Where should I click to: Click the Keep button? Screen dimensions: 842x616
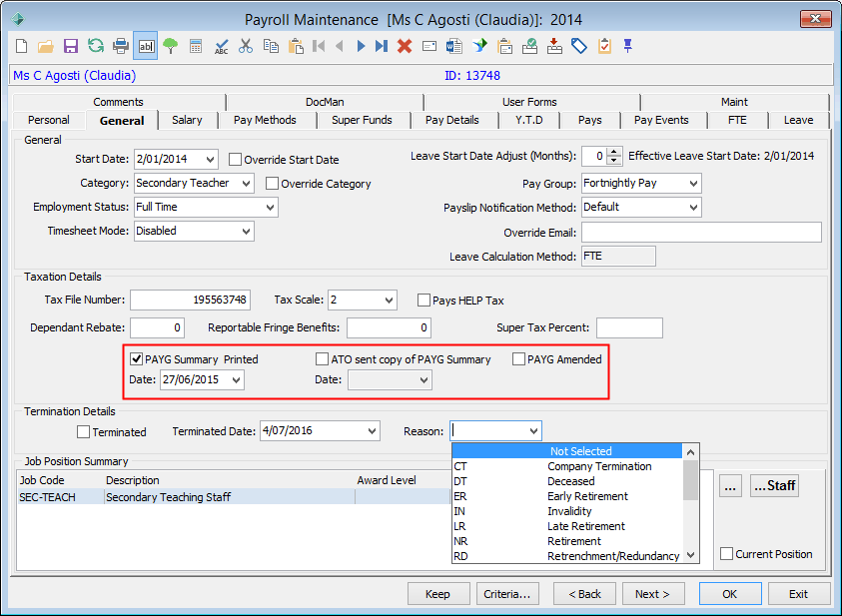pos(437,594)
